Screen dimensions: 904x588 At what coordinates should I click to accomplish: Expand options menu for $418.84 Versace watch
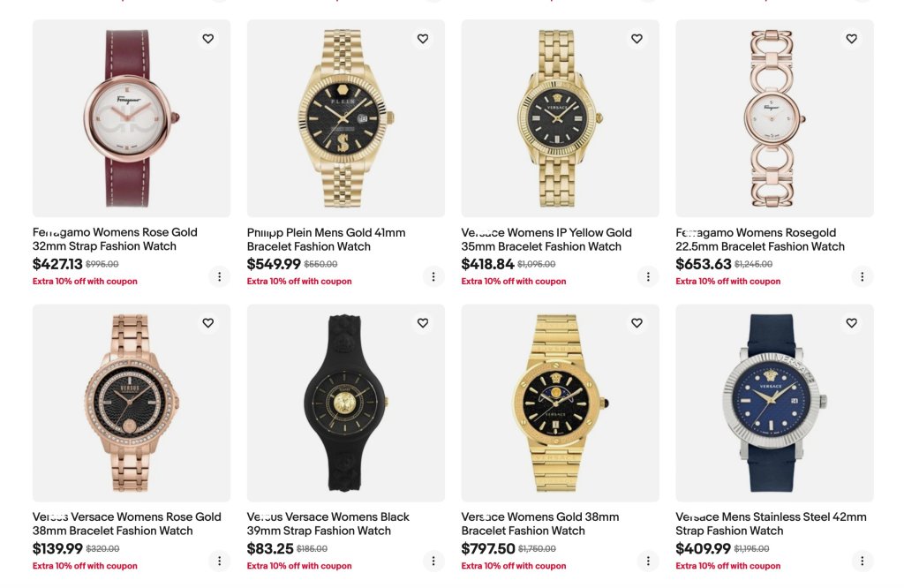(648, 276)
